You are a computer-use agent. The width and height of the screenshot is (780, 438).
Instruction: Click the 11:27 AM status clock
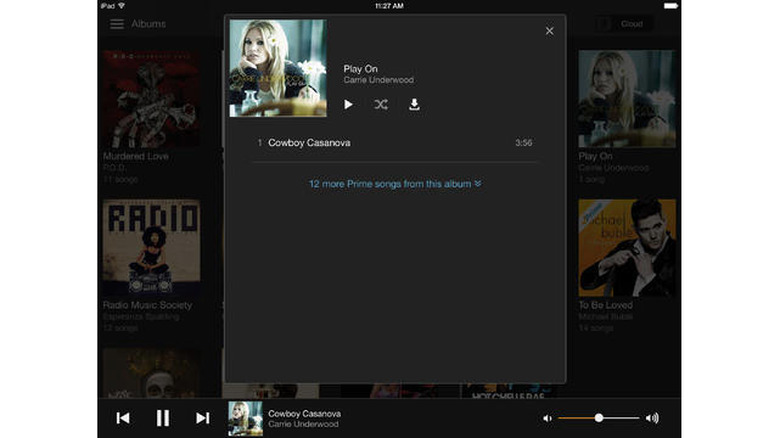coord(389,6)
